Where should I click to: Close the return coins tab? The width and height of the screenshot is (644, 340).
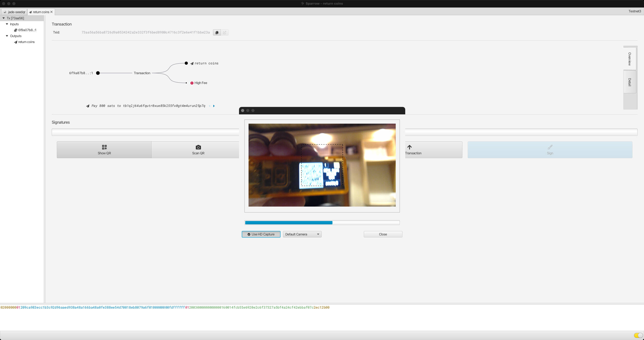(51, 12)
